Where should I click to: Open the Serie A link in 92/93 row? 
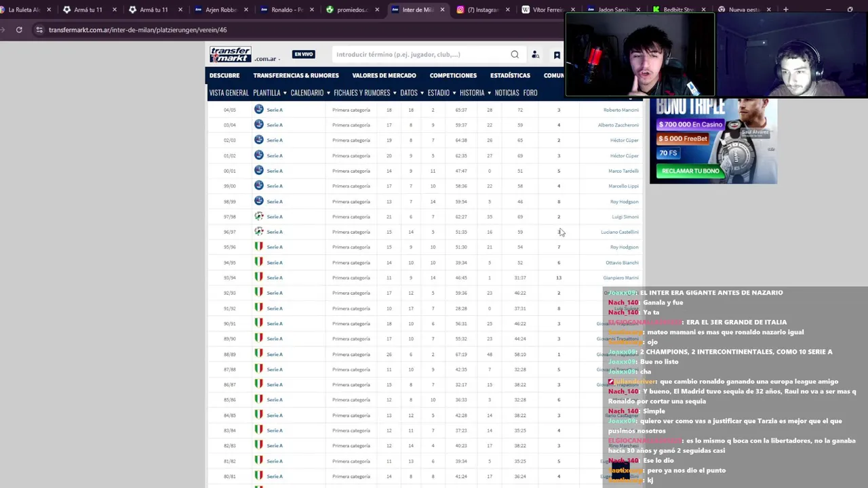point(275,293)
